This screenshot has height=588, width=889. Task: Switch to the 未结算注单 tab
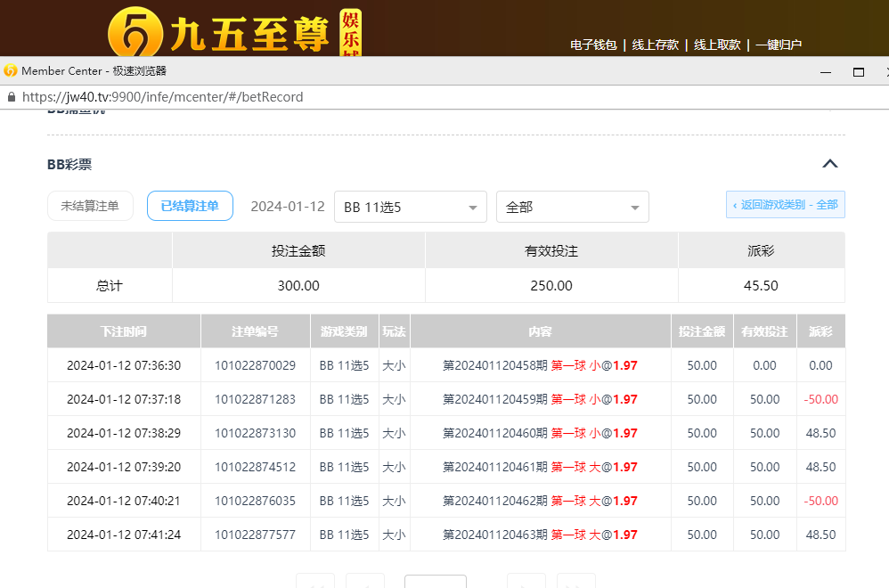[x=90, y=206]
